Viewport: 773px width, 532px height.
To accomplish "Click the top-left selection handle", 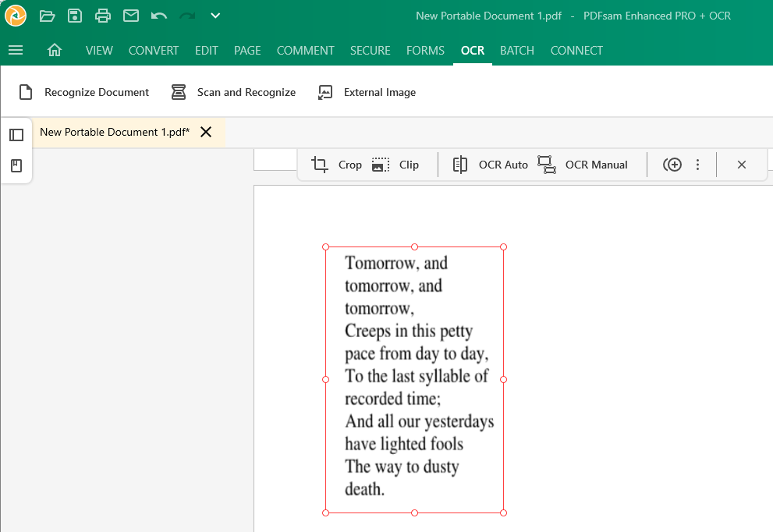I will (325, 247).
